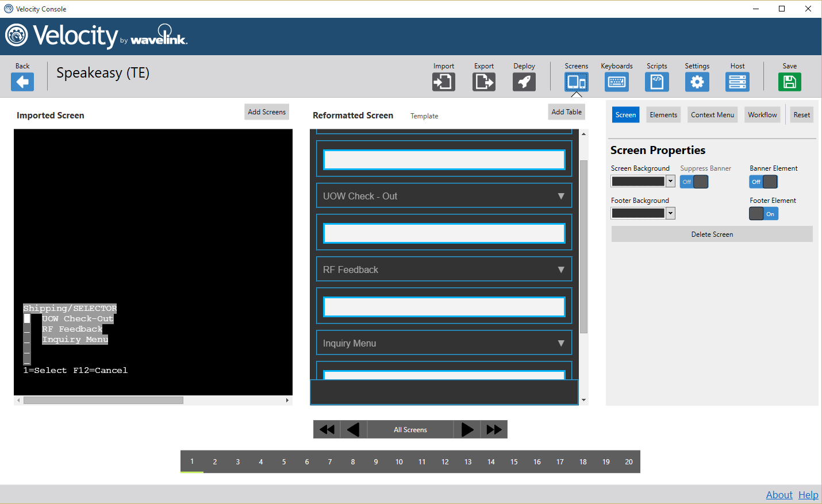Click the Export icon

pyautogui.click(x=483, y=82)
